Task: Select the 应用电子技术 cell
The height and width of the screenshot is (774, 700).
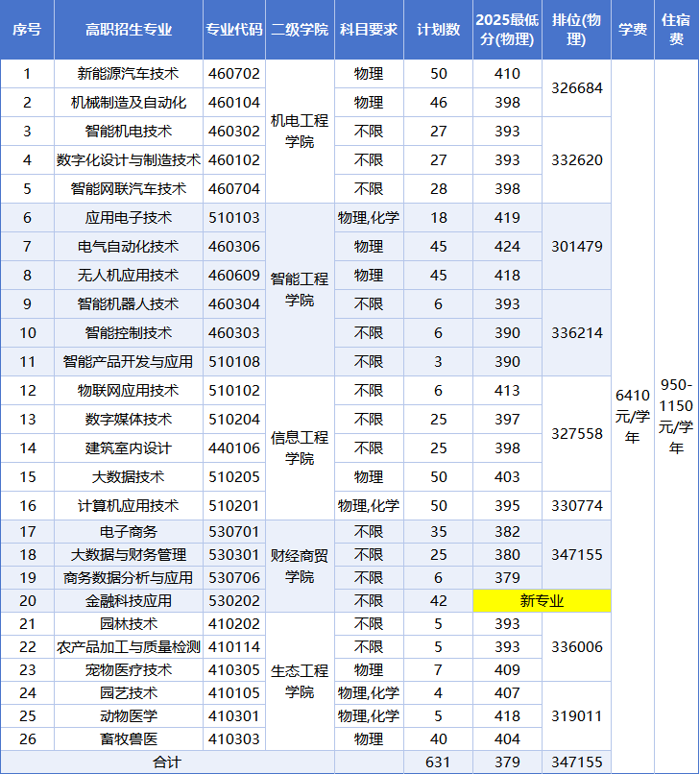Action: point(129,218)
